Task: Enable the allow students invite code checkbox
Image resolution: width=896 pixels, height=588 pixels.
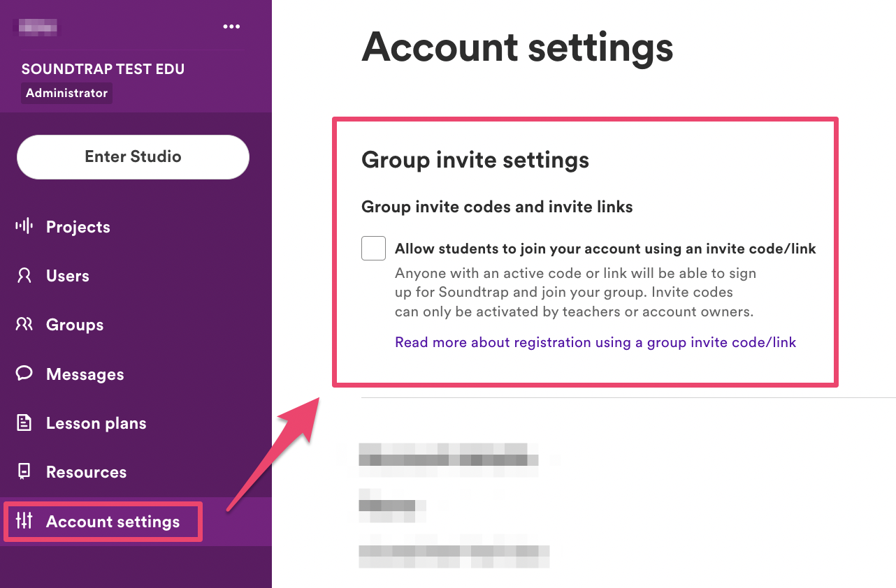Action: point(373,248)
